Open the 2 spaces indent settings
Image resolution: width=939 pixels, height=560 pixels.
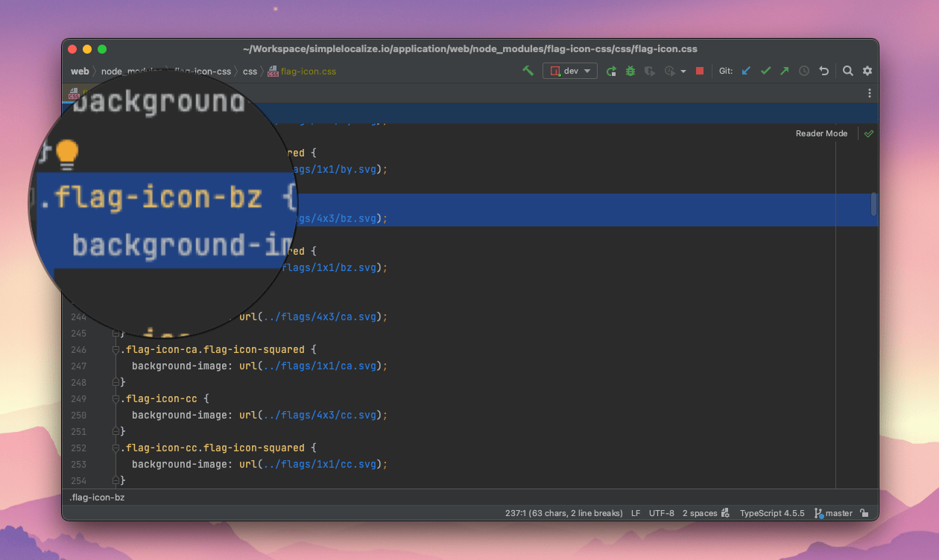(700, 513)
